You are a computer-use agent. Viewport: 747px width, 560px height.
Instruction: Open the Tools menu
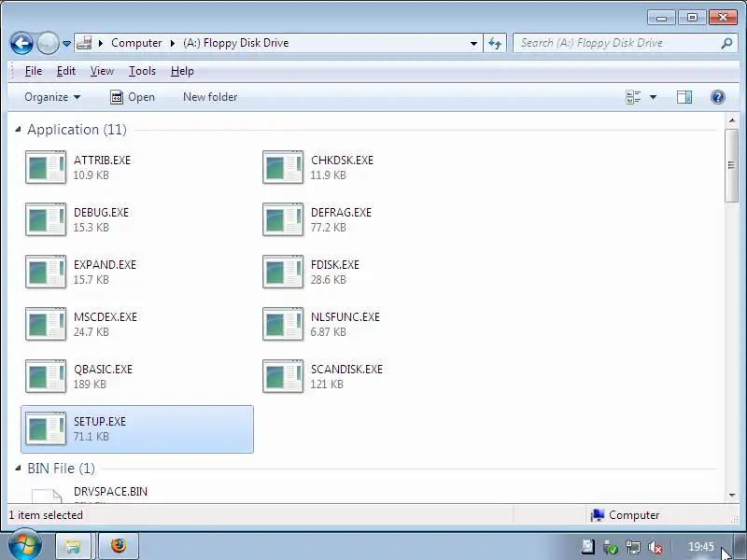tap(142, 71)
